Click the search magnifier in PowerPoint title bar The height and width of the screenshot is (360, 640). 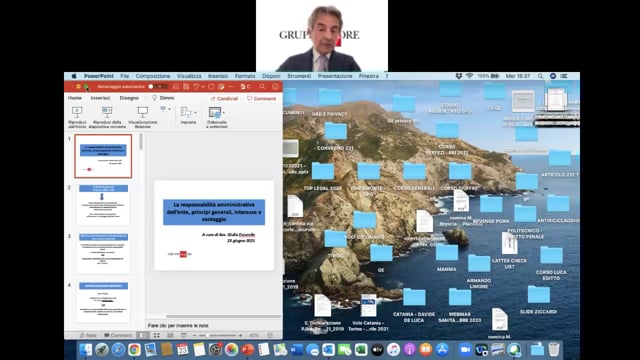click(262, 87)
